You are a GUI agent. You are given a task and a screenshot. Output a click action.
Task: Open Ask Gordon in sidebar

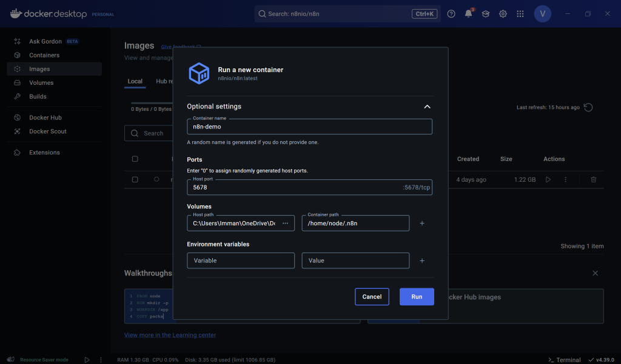(54, 41)
